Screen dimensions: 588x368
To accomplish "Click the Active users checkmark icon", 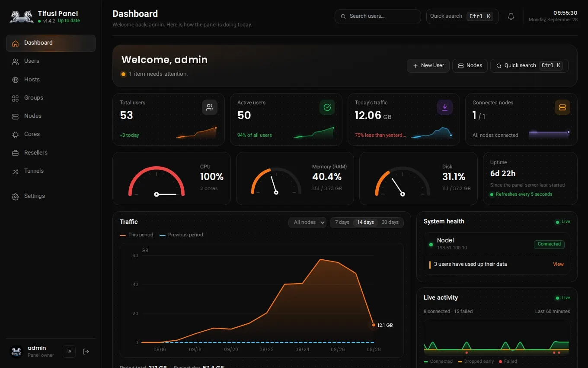I will [327, 107].
